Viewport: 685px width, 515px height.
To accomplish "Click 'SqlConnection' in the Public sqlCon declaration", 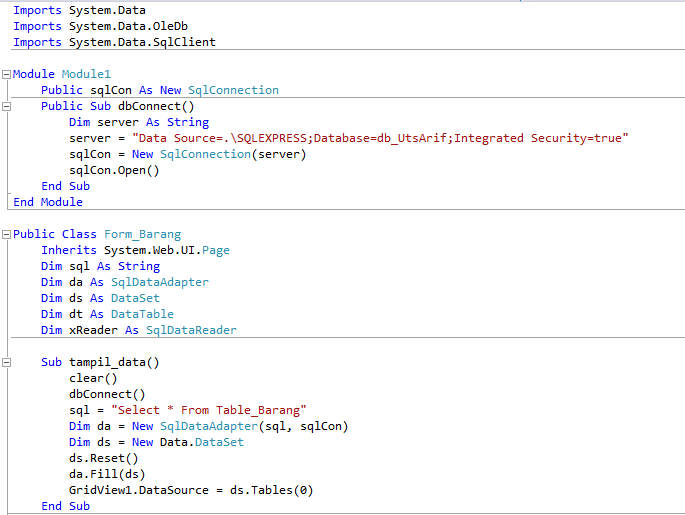I will coord(233,90).
